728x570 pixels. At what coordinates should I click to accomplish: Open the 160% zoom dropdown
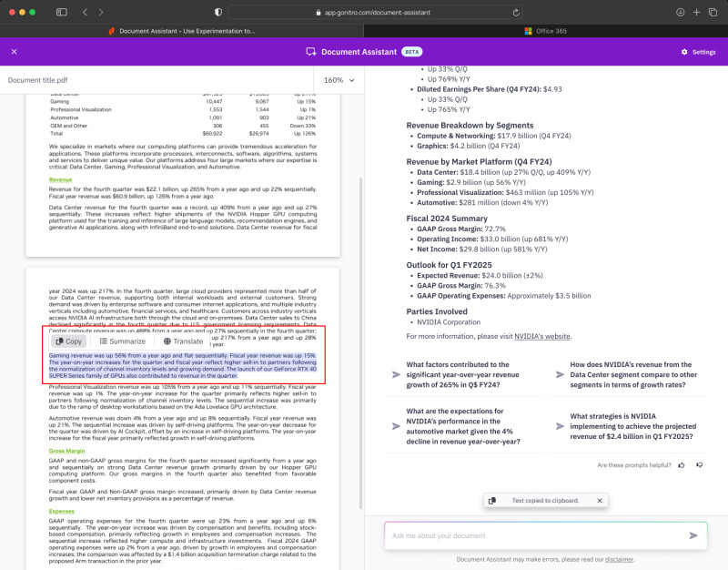pyautogui.click(x=339, y=80)
